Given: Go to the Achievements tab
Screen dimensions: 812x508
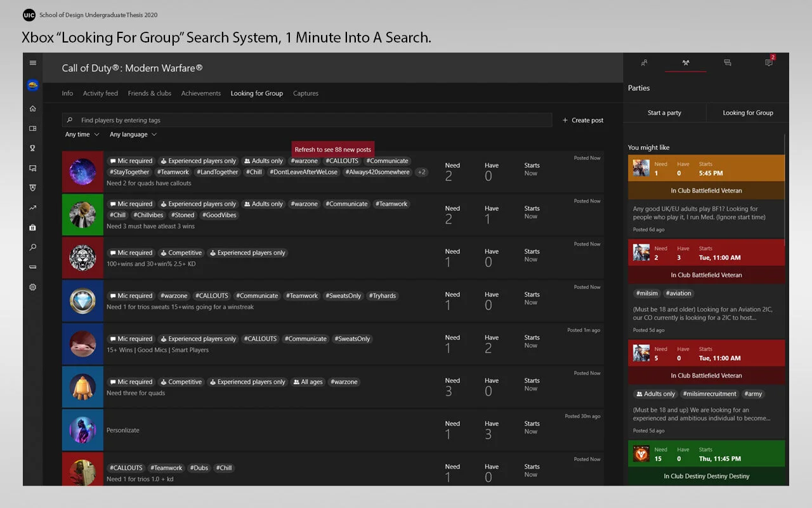Looking at the screenshot, I should 201,93.
